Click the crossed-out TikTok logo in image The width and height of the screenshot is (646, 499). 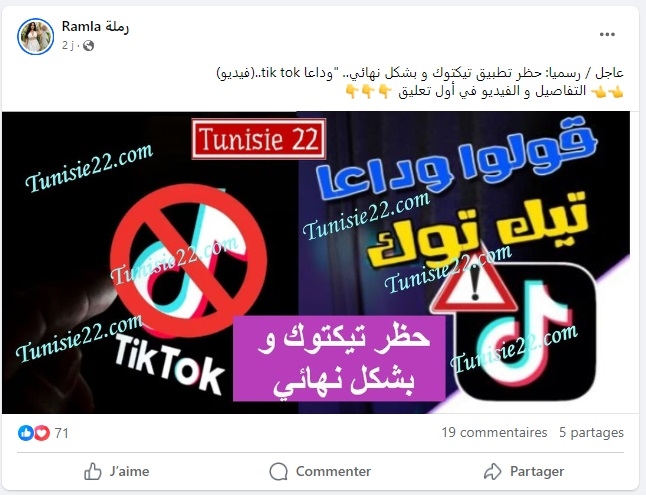click(x=189, y=260)
